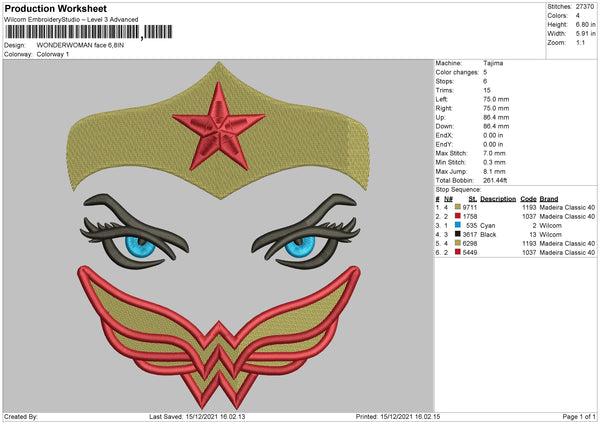Click the Trims value 15

(x=487, y=91)
